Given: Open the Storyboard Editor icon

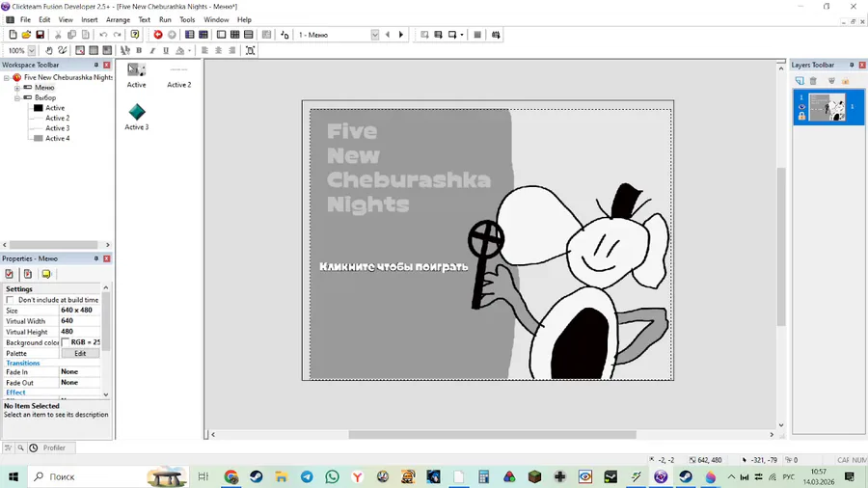Looking at the screenshot, I should coord(189,35).
